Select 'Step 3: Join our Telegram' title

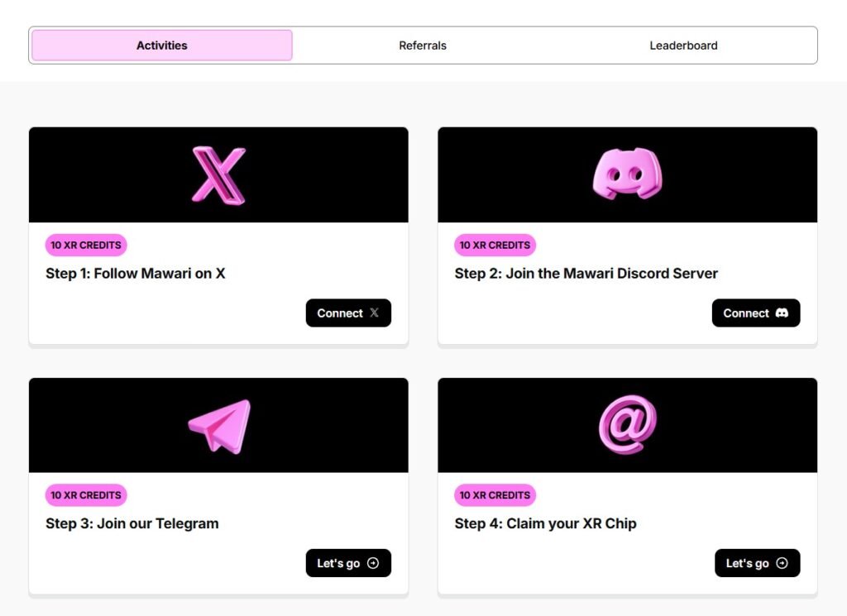coord(132,523)
